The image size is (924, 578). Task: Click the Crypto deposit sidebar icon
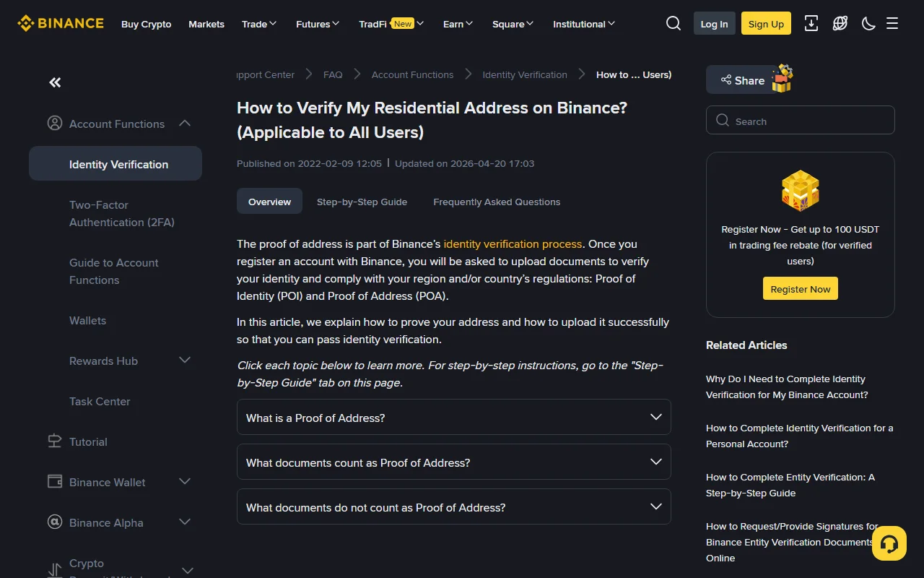55,571
